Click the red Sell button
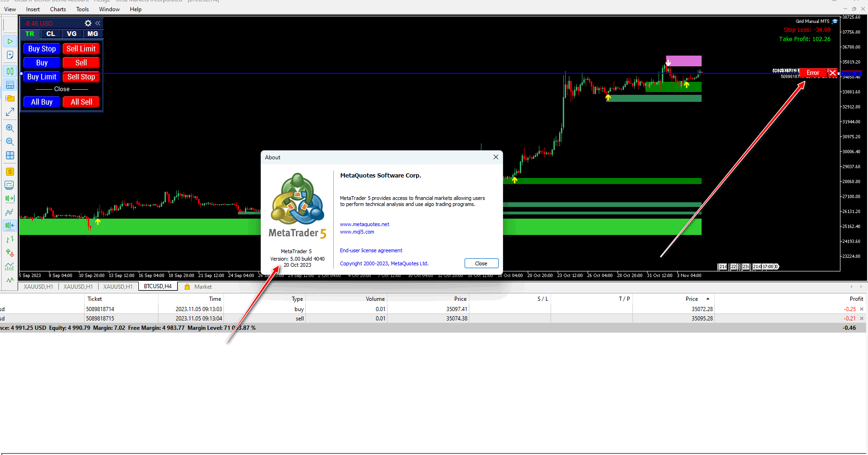 (x=81, y=63)
